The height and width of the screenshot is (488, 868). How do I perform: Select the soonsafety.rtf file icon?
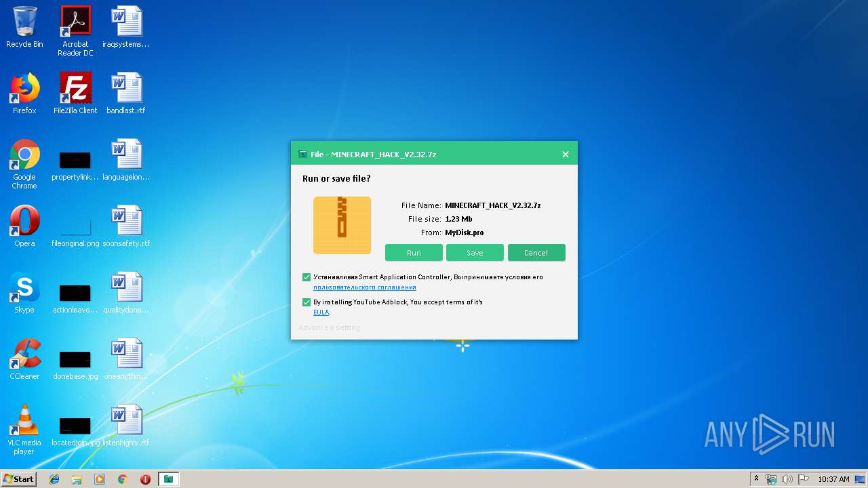[126, 226]
